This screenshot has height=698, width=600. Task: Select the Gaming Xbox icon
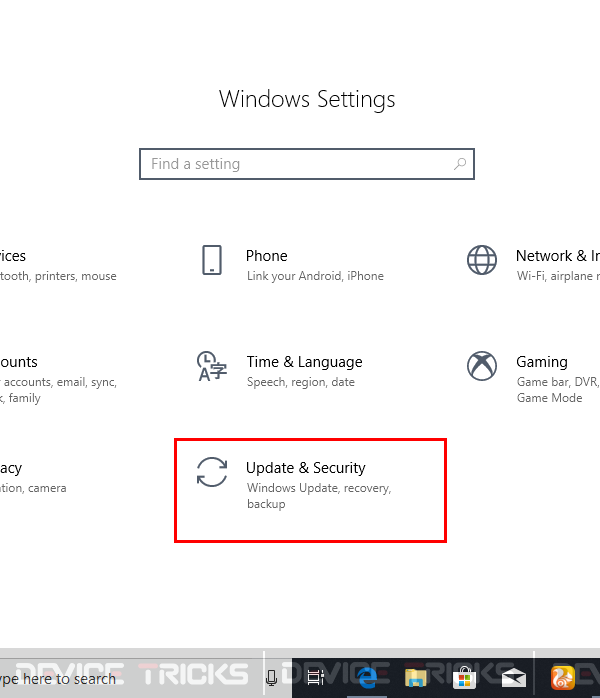[482, 366]
